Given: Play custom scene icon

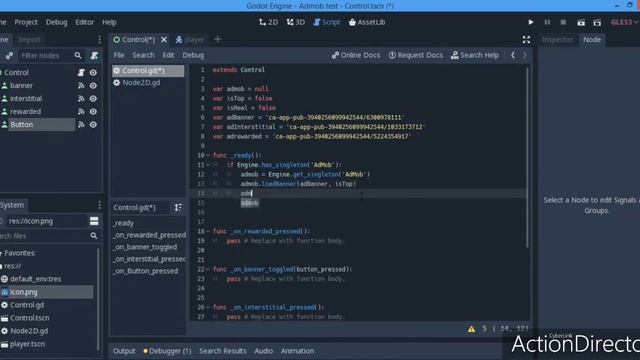Looking at the screenshot, I should tap(597, 22).
